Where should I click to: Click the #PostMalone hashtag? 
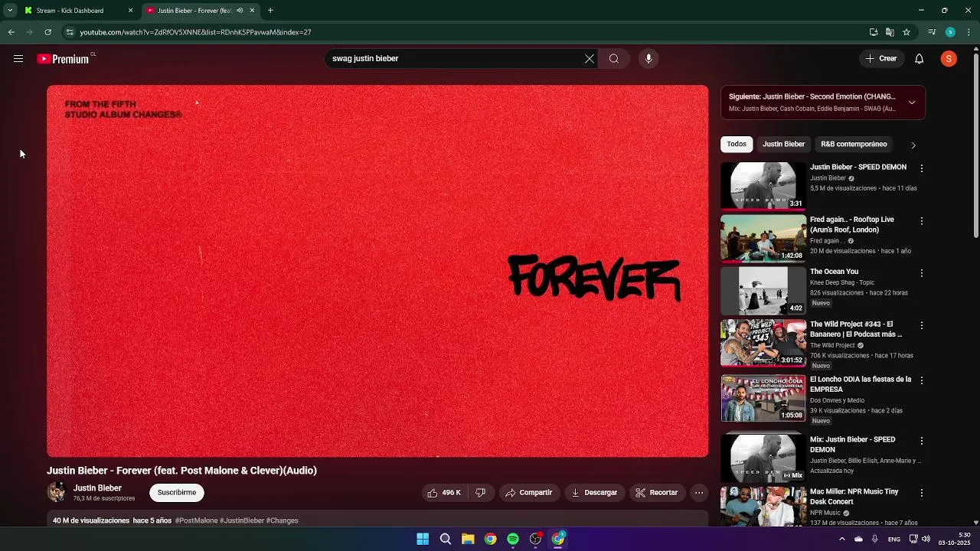tap(196, 521)
